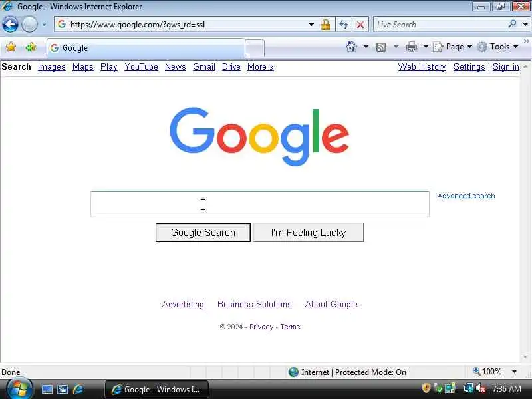Open the About Google link
This screenshot has width=532, height=399.
331,304
